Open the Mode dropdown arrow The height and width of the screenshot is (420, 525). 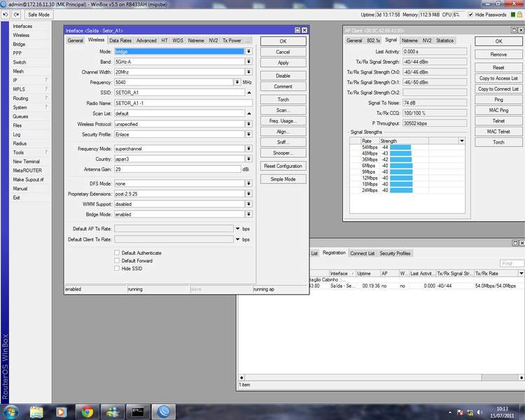248,52
